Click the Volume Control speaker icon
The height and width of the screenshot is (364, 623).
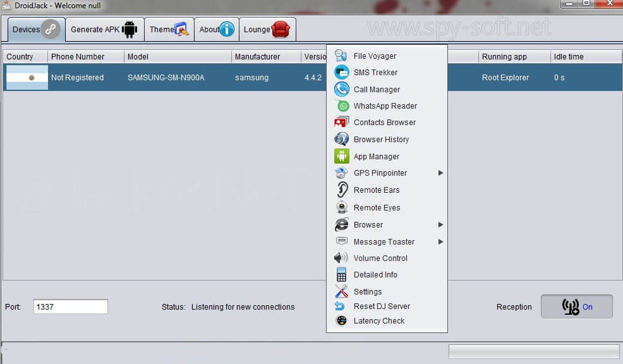(x=341, y=258)
